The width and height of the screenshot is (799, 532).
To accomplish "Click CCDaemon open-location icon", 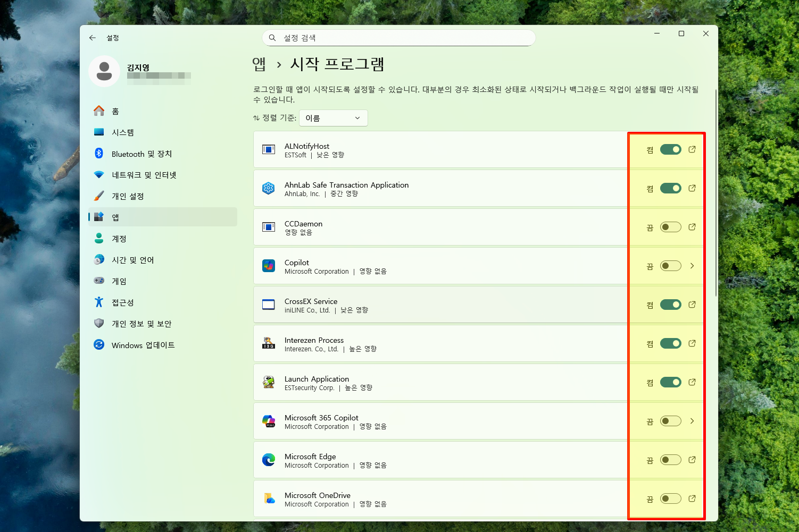I will tap(692, 227).
